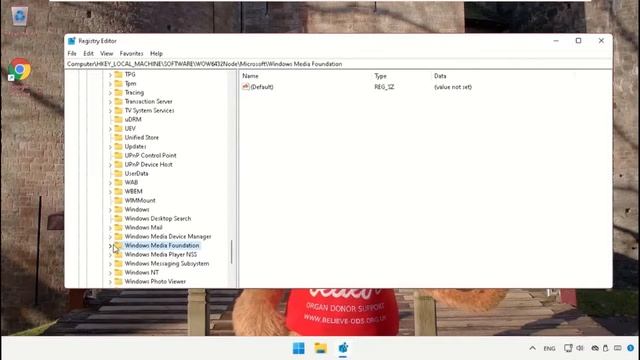Select the uDRM folder icon
This screenshot has height=360, width=640.
coord(118,119)
